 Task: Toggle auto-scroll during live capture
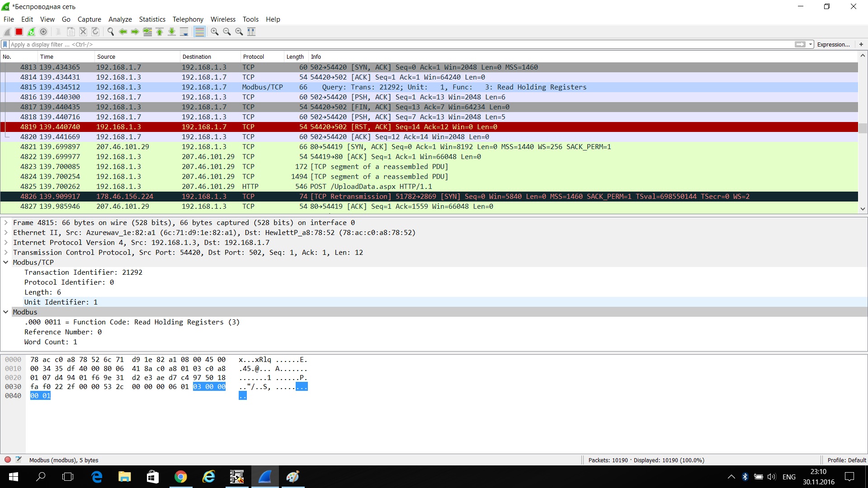[184, 32]
